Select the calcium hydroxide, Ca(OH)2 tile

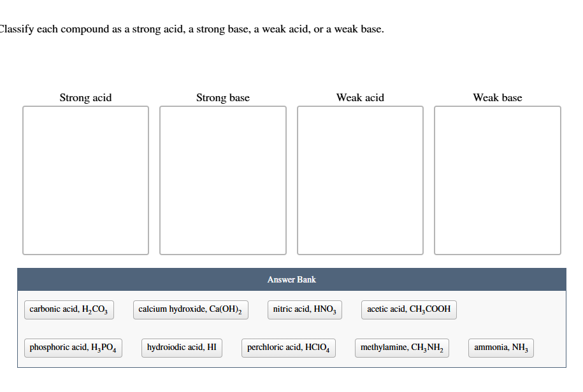[x=191, y=309]
